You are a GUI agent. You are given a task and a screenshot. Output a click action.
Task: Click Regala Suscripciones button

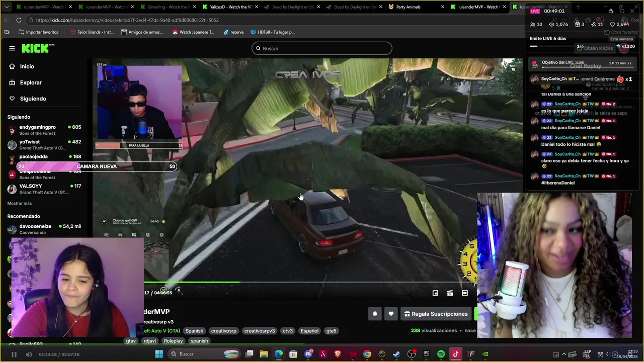[436, 314]
